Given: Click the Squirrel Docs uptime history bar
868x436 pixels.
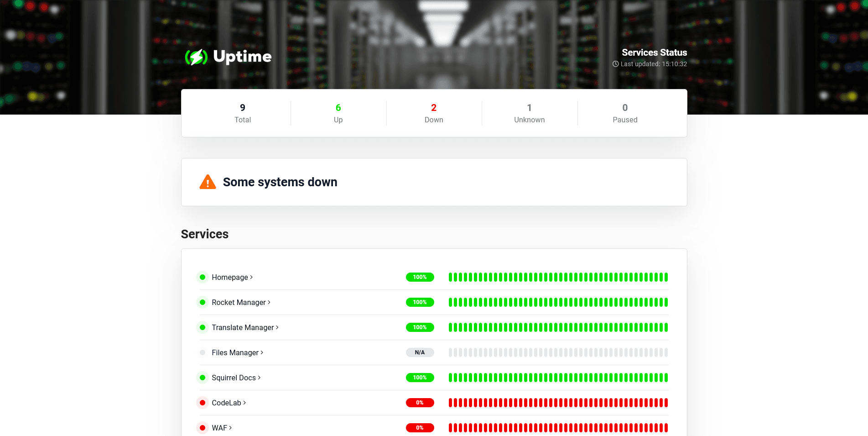Looking at the screenshot, I should click(x=558, y=378).
